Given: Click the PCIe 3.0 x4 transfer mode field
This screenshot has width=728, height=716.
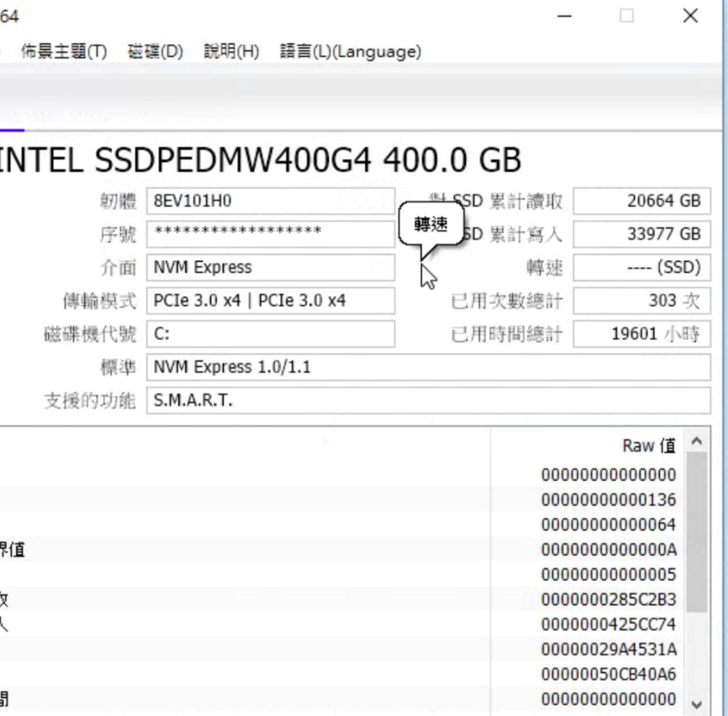Looking at the screenshot, I should [271, 301].
